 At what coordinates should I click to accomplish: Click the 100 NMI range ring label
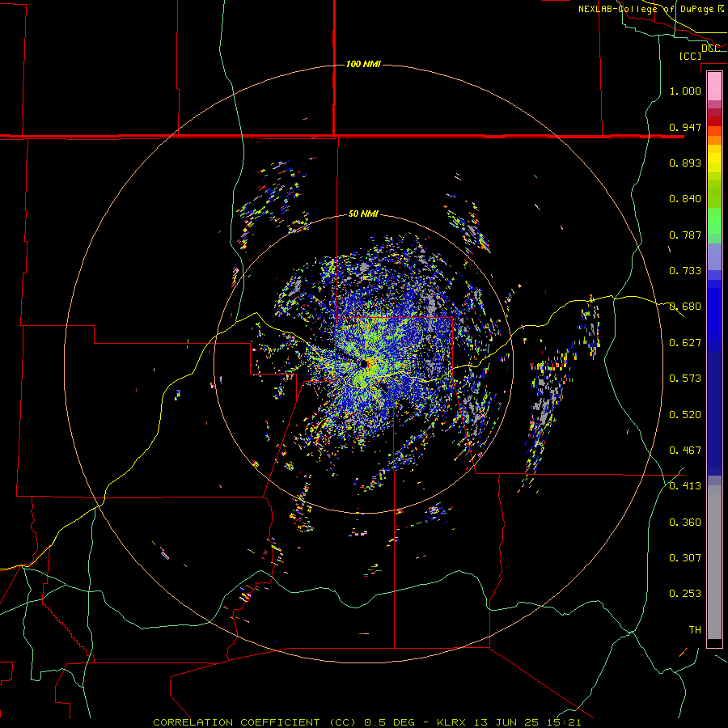pyautogui.click(x=363, y=64)
